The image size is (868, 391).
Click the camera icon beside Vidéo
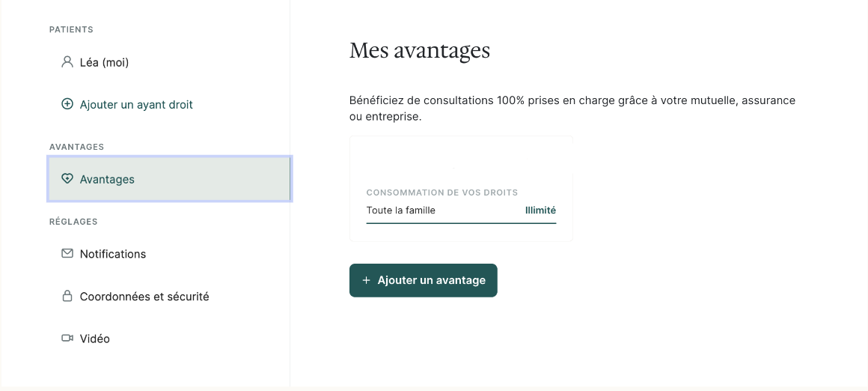(x=67, y=338)
